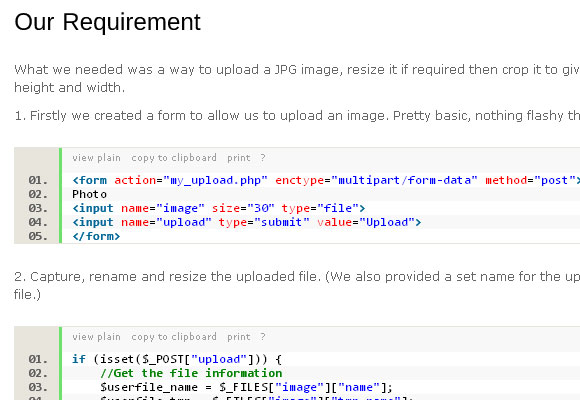Image resolution: width=580 pixels, height=400 pixels.
Task: Click 'view plain' in the isset upload code block
Action: 97,337
